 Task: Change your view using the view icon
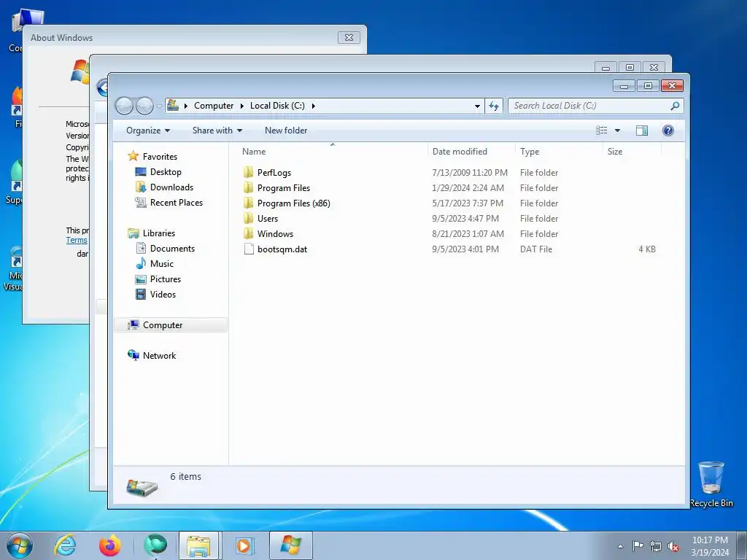click(x=602, y=131)
